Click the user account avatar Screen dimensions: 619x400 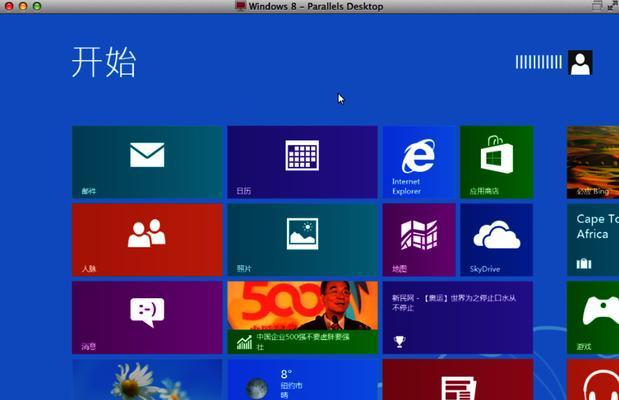(580, 62)
